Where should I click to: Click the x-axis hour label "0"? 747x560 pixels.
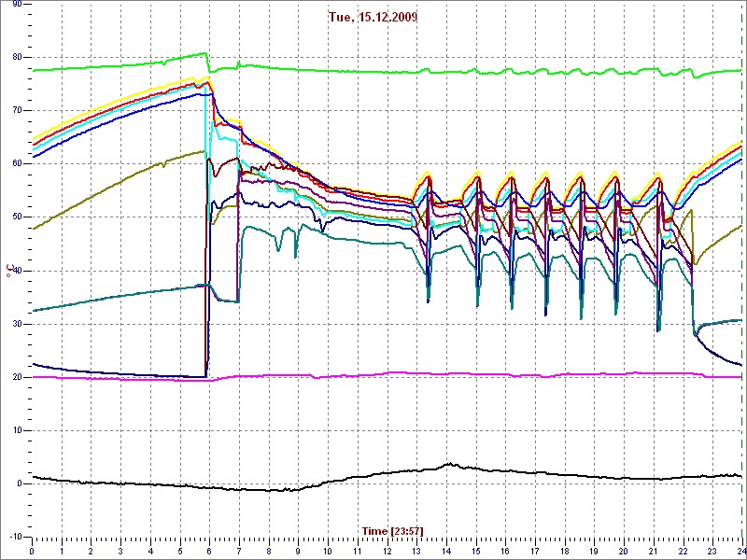(32, 553)
